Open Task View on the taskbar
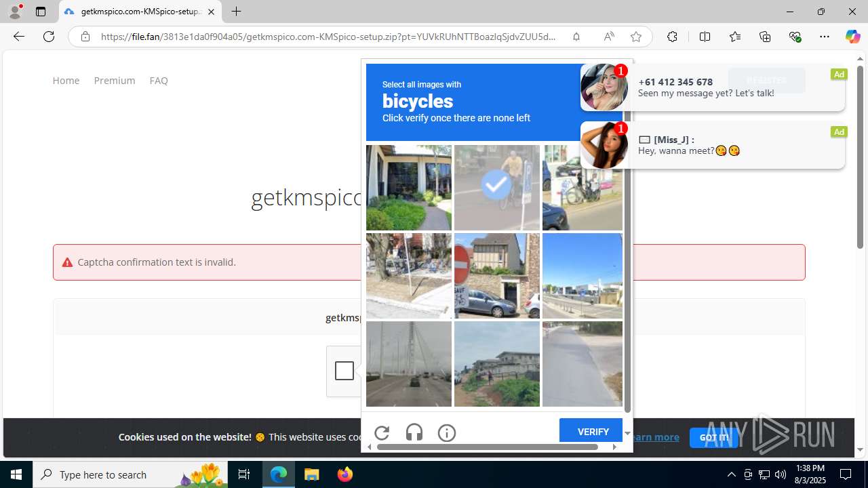The image size is (868, 488). [x=244, y=474]
